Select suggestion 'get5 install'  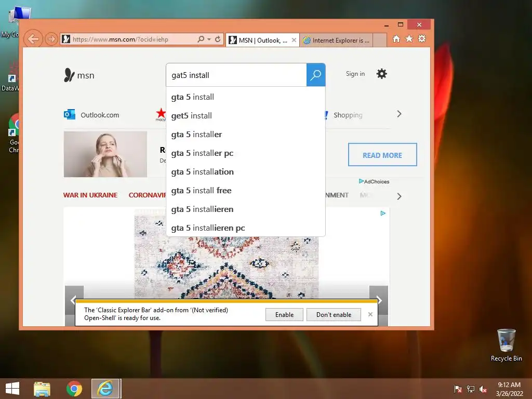coord(246,116)
